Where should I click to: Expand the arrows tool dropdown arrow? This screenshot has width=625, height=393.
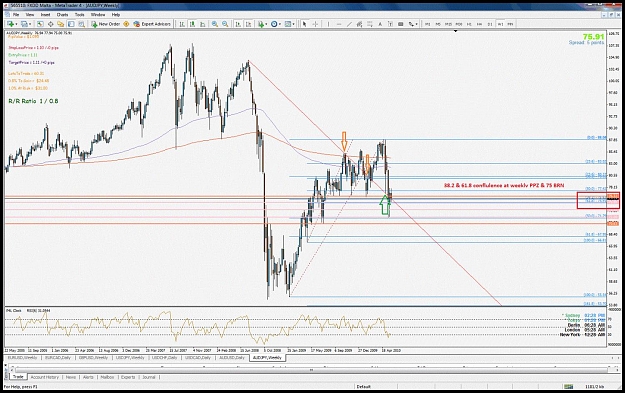click(416, 24)
